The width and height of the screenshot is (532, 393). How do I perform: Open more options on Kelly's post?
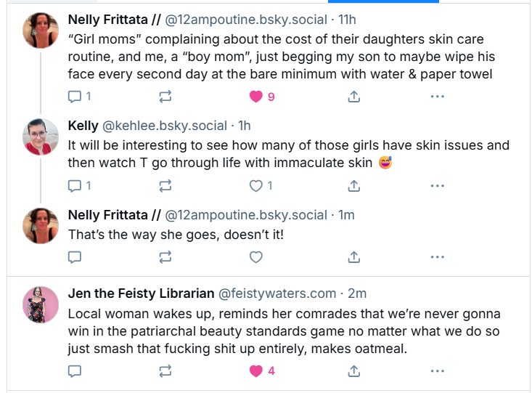(x=437, y=186)
